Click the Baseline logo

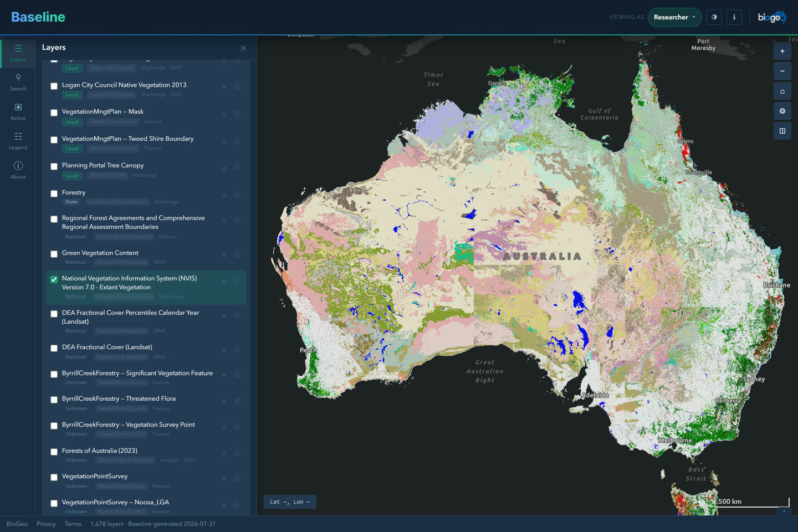[x=38, y=17]
